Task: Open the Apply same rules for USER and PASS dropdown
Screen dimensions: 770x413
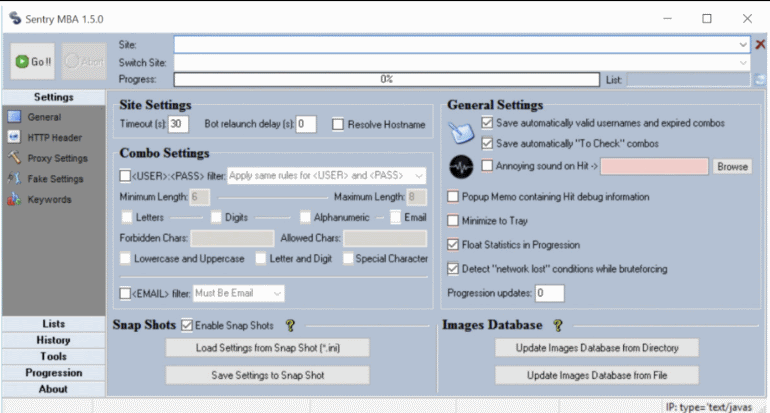Action: 327,175
